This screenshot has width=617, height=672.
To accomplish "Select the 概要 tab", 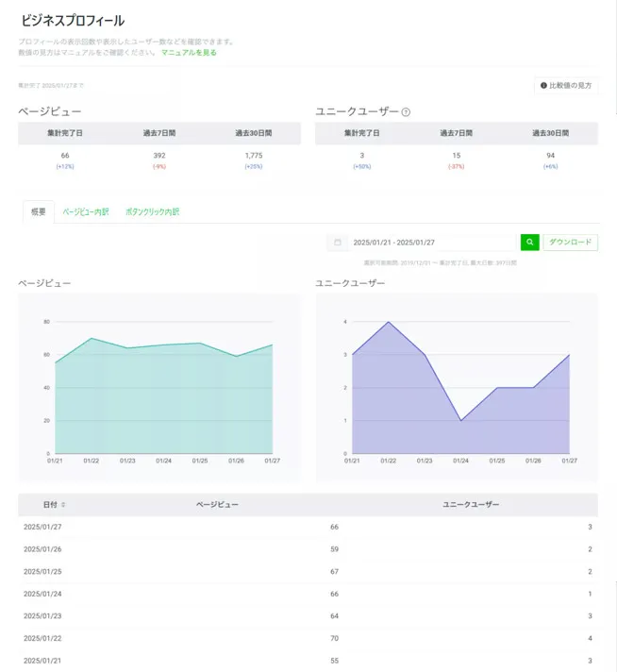I will point(39,212).
